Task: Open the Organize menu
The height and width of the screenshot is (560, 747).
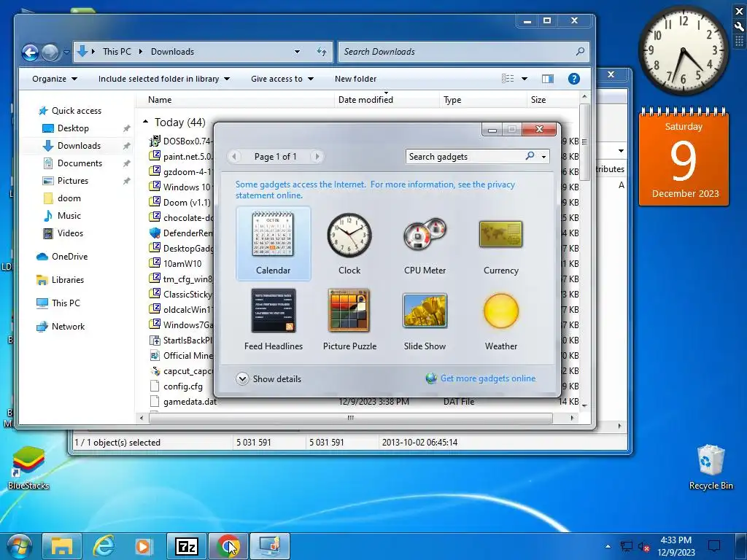Action: 54,79
